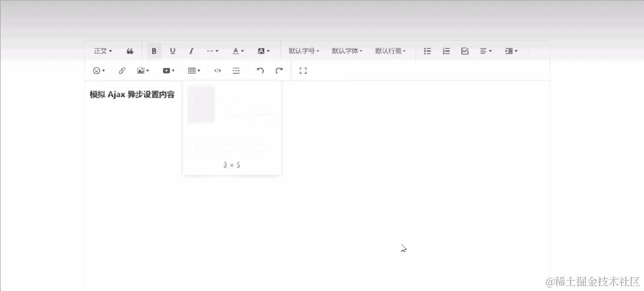
Task: Enter fullscreen editing mode
Action: pyautogui.click(x=303, y=70)
